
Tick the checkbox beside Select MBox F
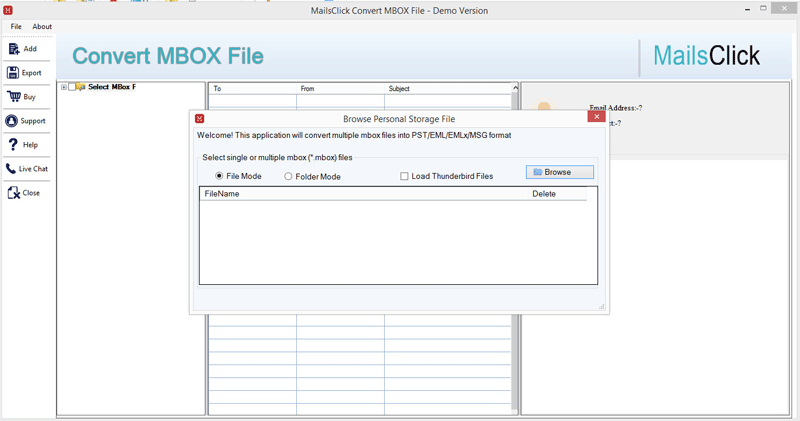tap(71, 87)
